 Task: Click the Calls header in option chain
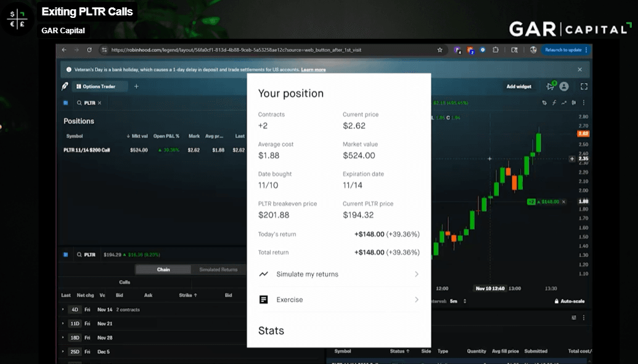pyautogui.click(x=125, y=282)
